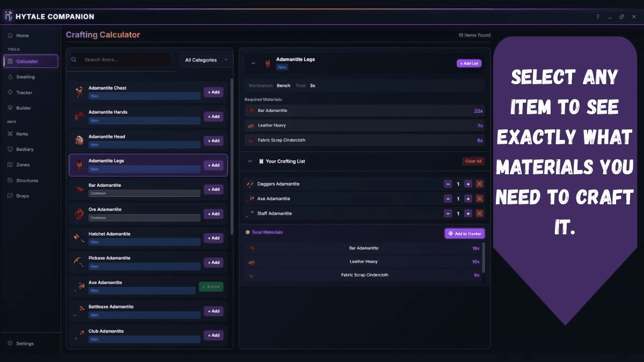
Task: Collapse the Adamantite Legs detail chevron
Action: pos(253,63)
